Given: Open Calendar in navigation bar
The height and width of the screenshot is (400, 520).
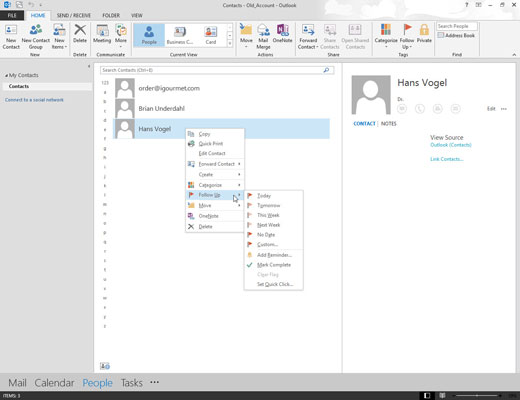Looking at the screenshot, I should (x=54, y=383).
